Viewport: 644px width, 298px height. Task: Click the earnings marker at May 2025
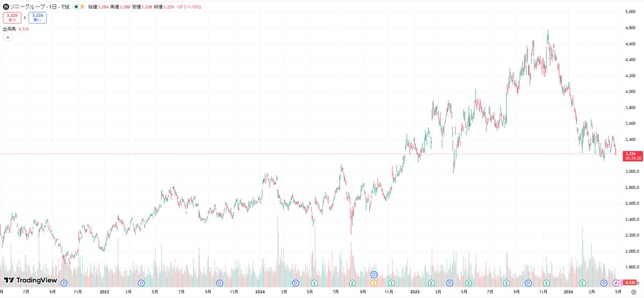[x=469, y=282]
